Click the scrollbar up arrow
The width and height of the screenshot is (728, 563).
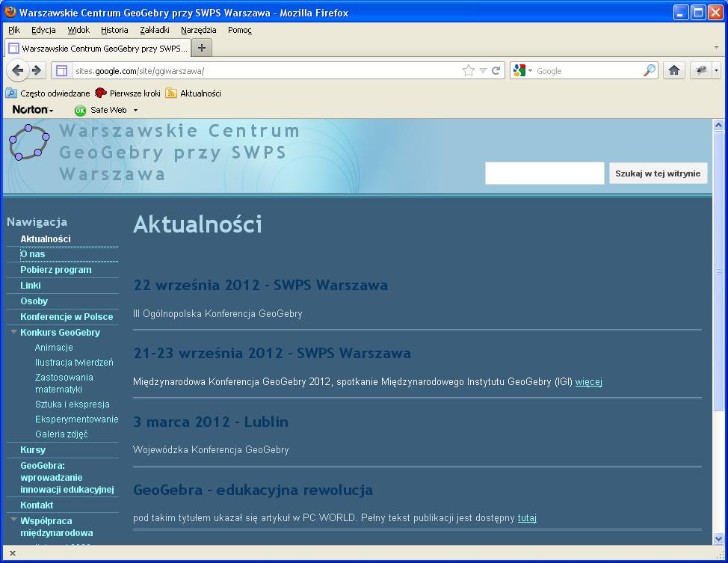[718, 125]
